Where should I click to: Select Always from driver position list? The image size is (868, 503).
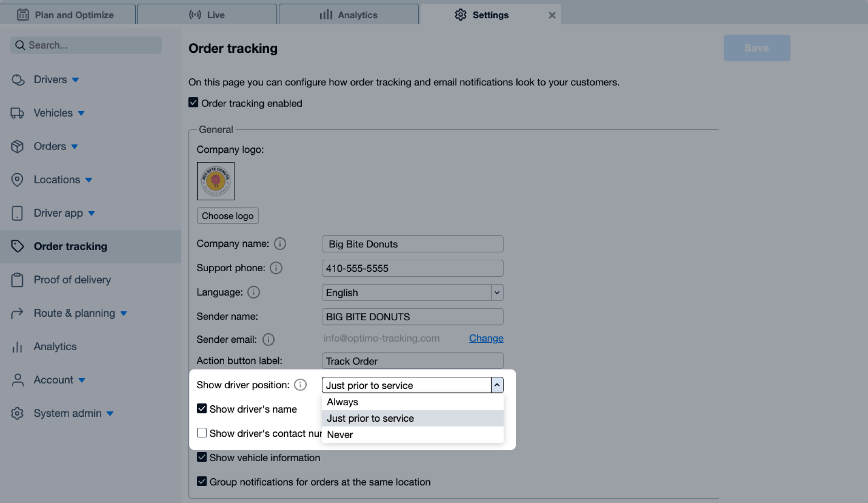point(343,402)
